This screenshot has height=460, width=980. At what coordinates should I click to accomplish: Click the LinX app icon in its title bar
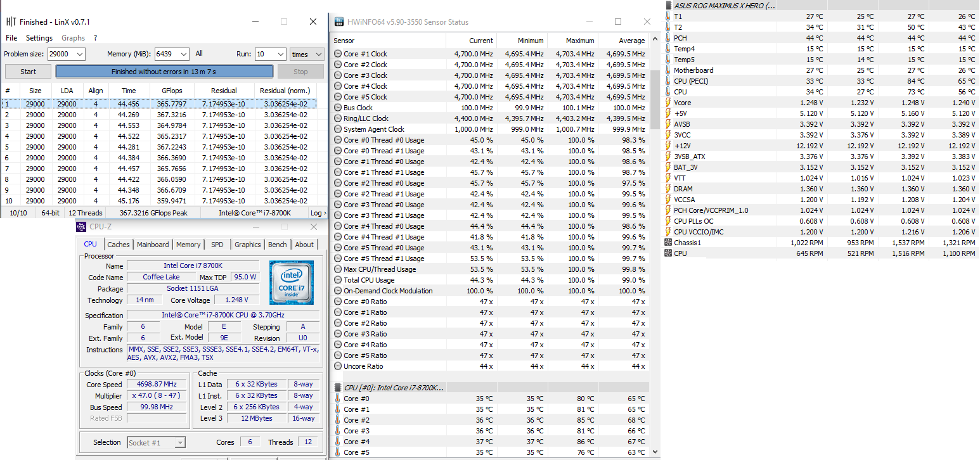pyautogui.click(x=10, y=22)
